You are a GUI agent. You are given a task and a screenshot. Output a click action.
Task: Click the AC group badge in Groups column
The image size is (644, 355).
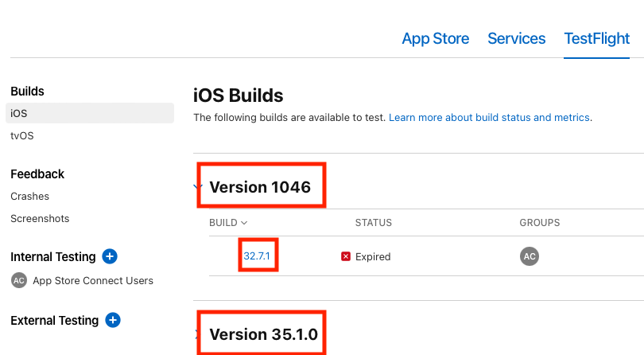530,256
